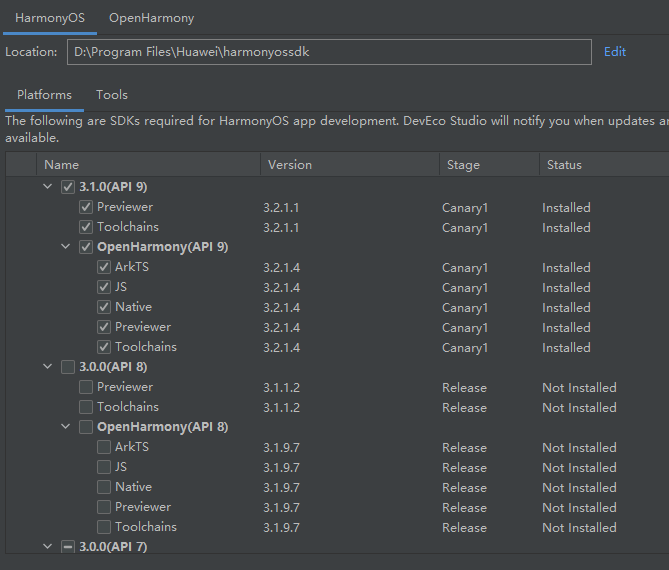Click version 3.1.1.2 in Toolchains row

[282, 407]
